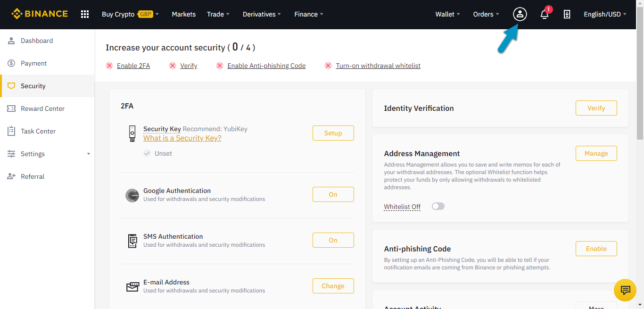The width and height of the screenshot is (644, 309).
Task: Click red X beside Enable Anti-phishing Code
Action: [x=220, y=66]
